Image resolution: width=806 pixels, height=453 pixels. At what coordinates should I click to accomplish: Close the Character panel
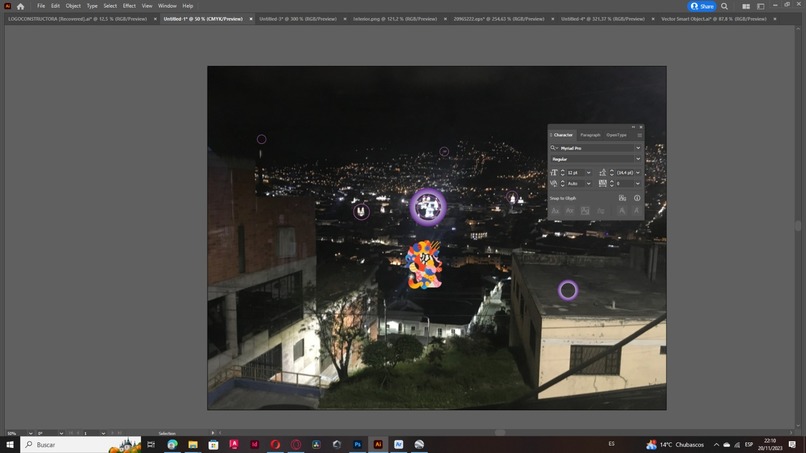click(641, 127)
